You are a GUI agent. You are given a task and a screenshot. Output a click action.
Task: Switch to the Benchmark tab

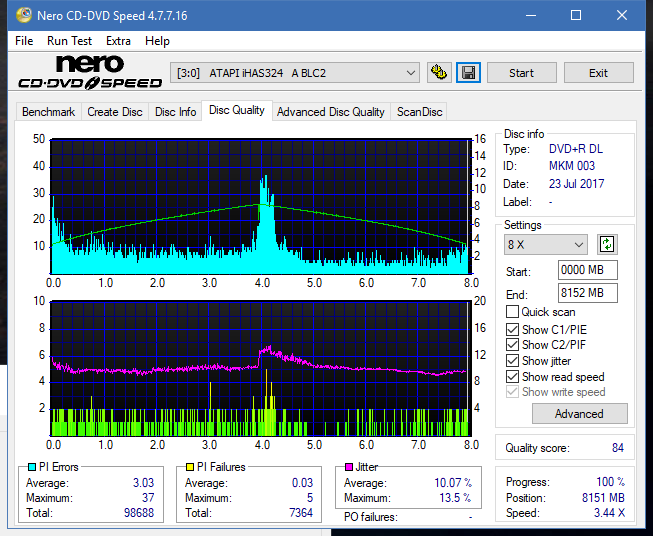tap(49, 112)
